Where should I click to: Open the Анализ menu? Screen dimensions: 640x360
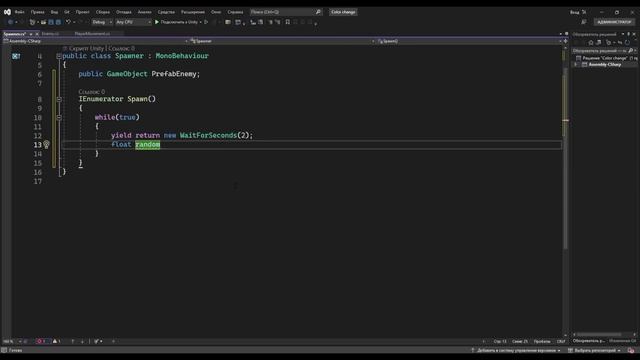pos(144,12)
